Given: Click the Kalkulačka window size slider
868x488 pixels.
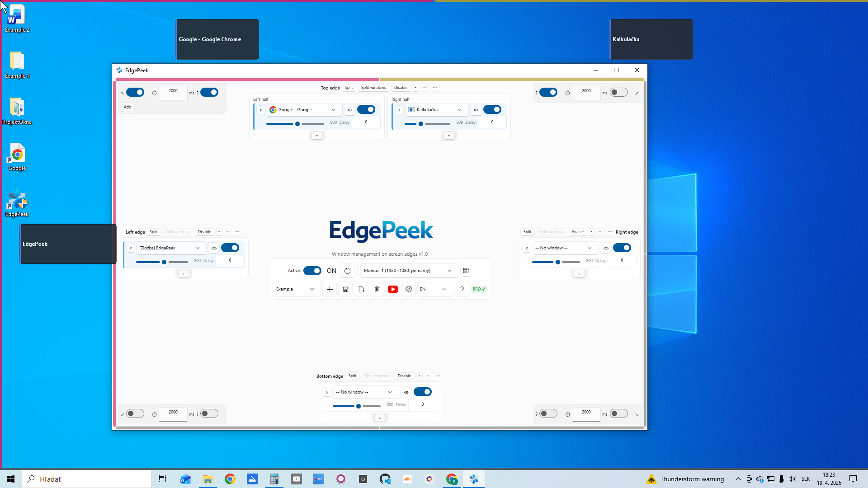Looking at the screenshot, I should coord(427,124).
